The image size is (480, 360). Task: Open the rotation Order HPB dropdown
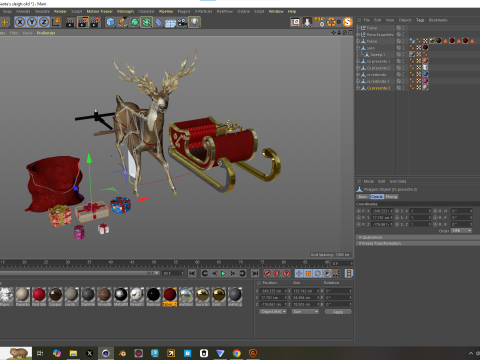coord(461,231)
